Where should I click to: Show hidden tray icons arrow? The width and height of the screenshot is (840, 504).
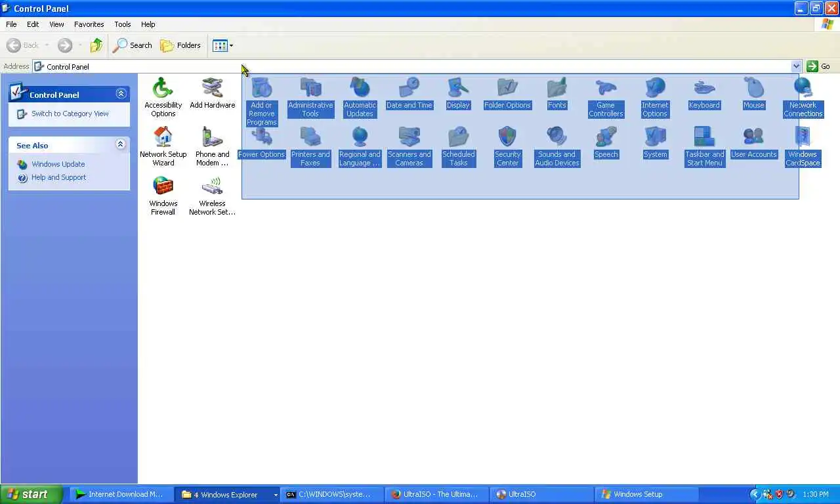(x=755, y=494)
